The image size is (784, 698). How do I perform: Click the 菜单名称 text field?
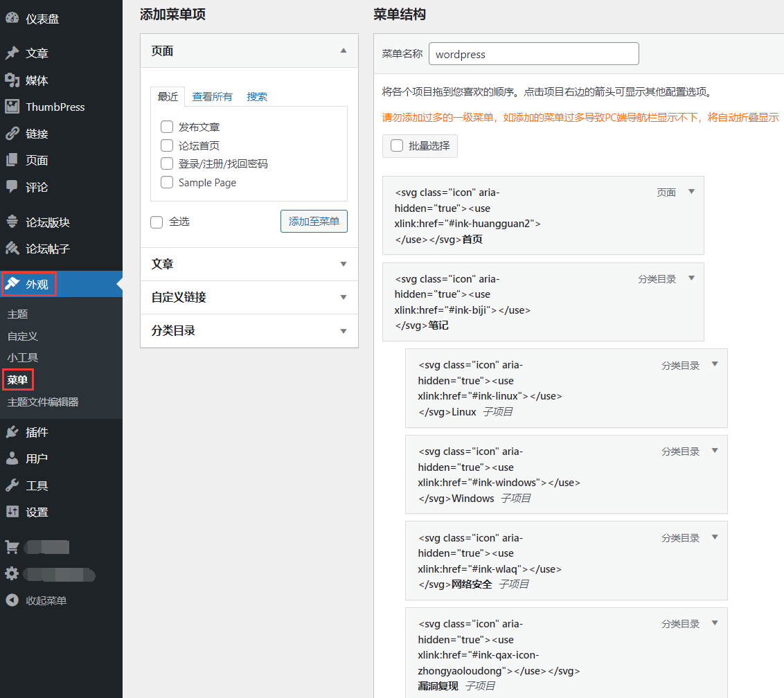(533, 54)
